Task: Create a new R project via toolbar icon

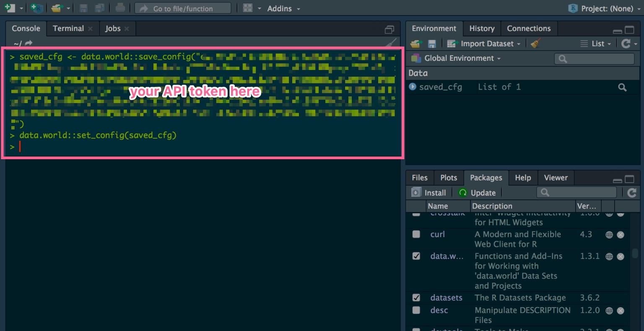Action: tap(36, 8)
